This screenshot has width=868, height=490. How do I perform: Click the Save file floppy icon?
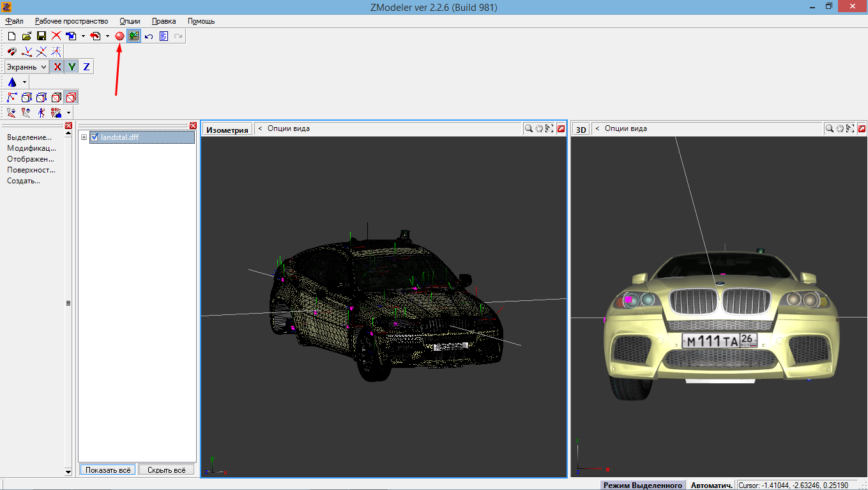(42, 36)
